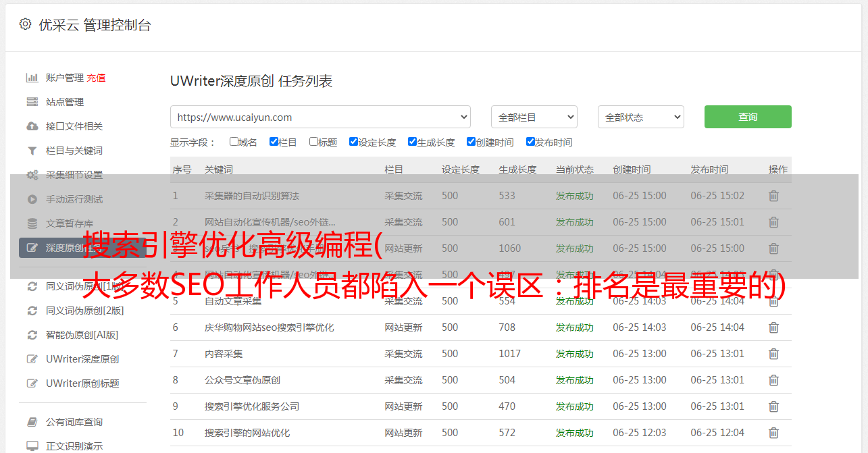Toggle the 生成长度 checkbox

(412, 142)
